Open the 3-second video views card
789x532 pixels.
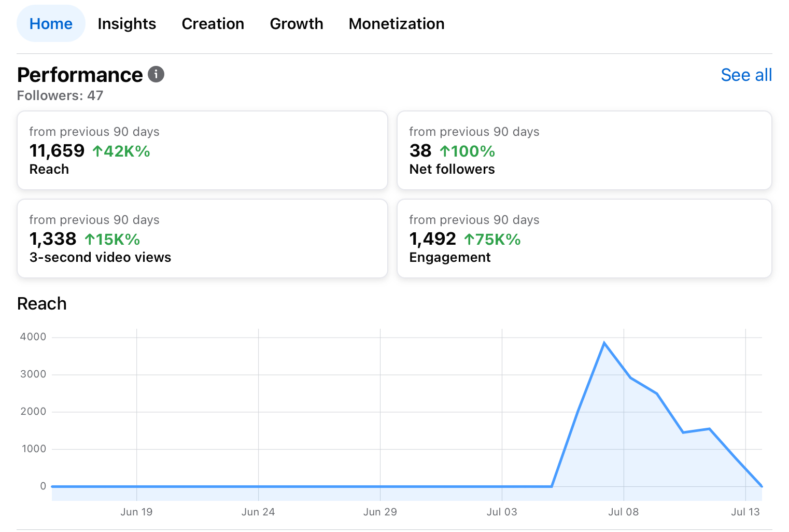202,239
